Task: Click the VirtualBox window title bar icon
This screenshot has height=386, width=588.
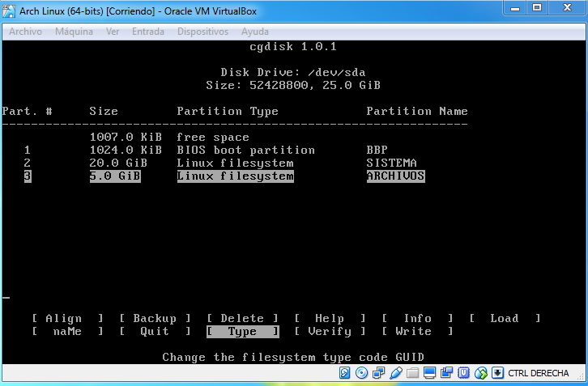Action: pos(11,9)
